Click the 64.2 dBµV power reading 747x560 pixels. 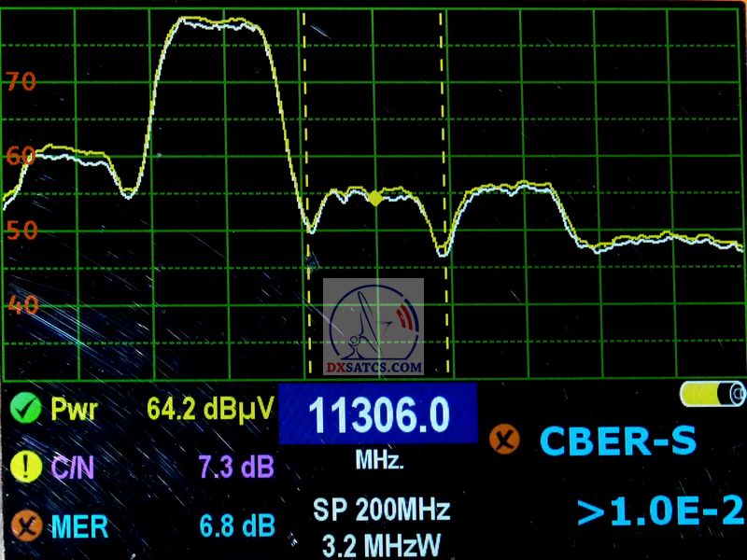[x=210, y=409]
